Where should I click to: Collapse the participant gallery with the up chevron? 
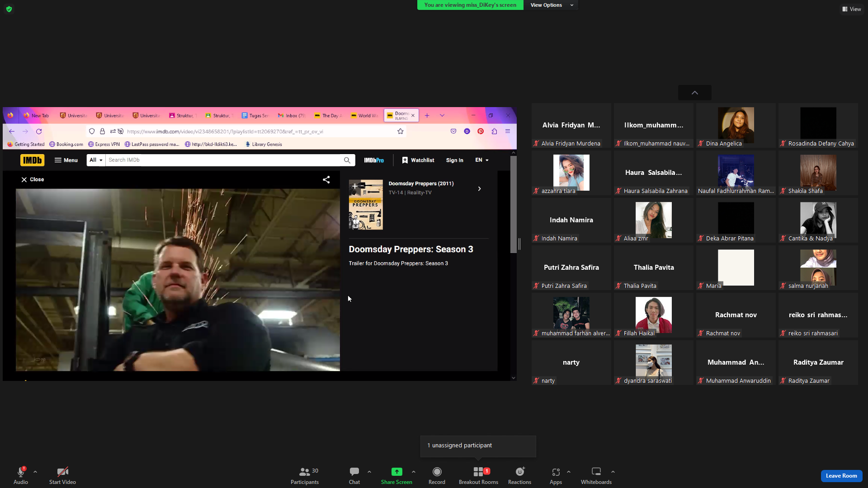(695, 93)
